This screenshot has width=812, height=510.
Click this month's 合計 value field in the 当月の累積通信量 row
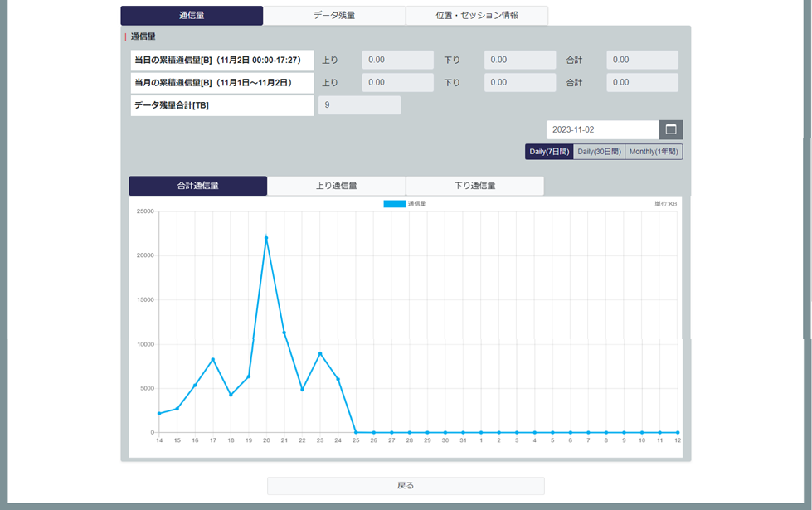[642, 82]
